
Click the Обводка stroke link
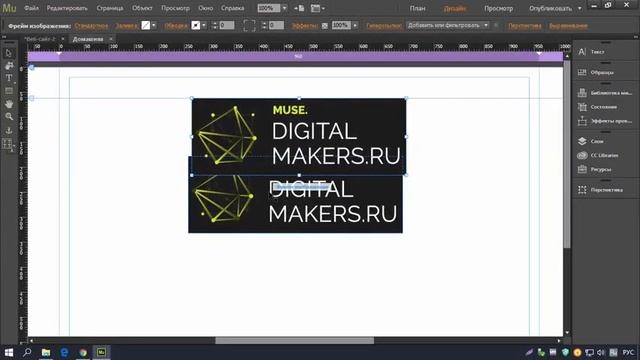tap(176, 26)
